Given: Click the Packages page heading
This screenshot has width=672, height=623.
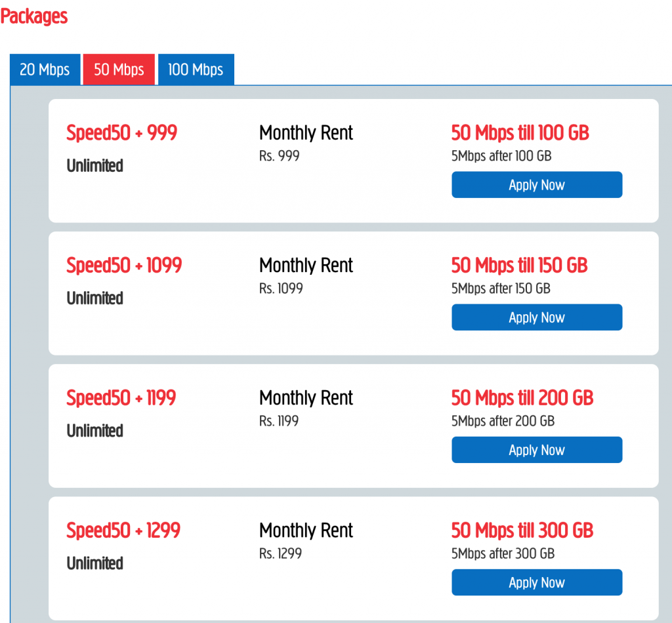Looking at the screenshot, I should [33, 16].
